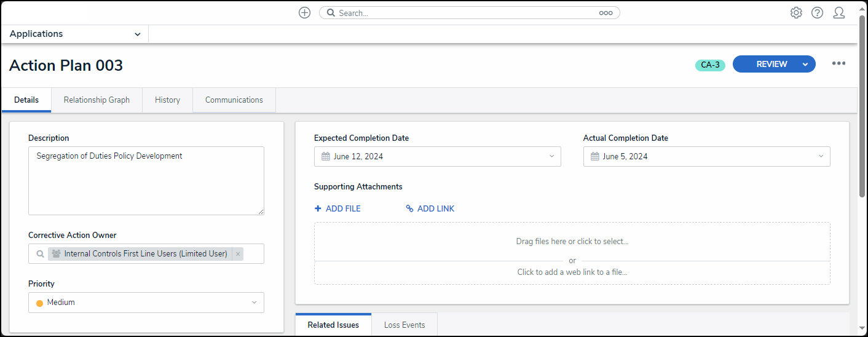
Task: Open the Communications tab
Action: 234,100
